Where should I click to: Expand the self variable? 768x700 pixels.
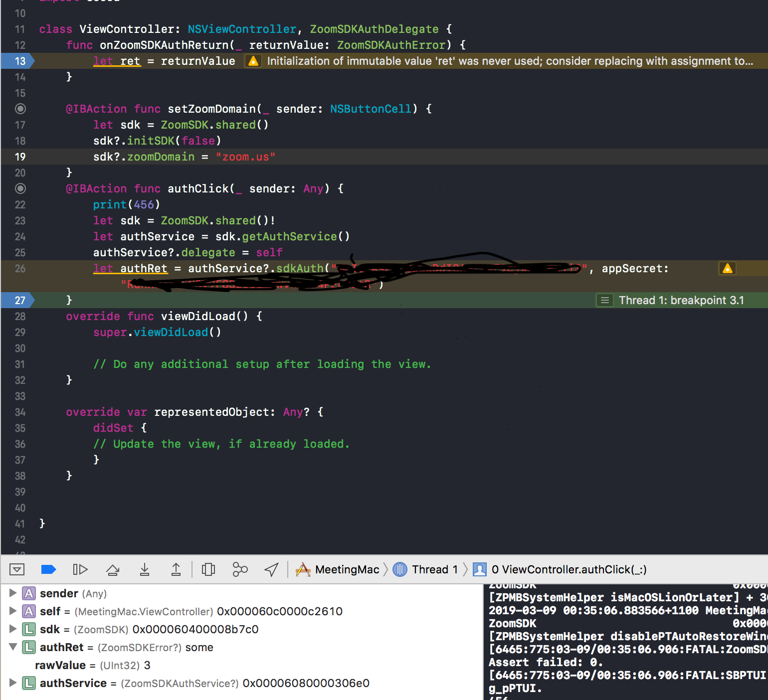[13, 611]
